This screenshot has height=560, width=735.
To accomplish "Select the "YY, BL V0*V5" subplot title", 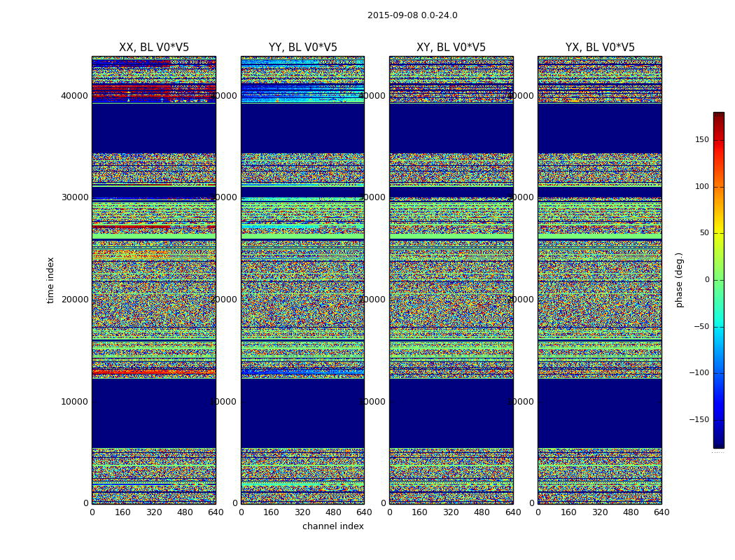I will pyautogui.click(x=302, y=48).
